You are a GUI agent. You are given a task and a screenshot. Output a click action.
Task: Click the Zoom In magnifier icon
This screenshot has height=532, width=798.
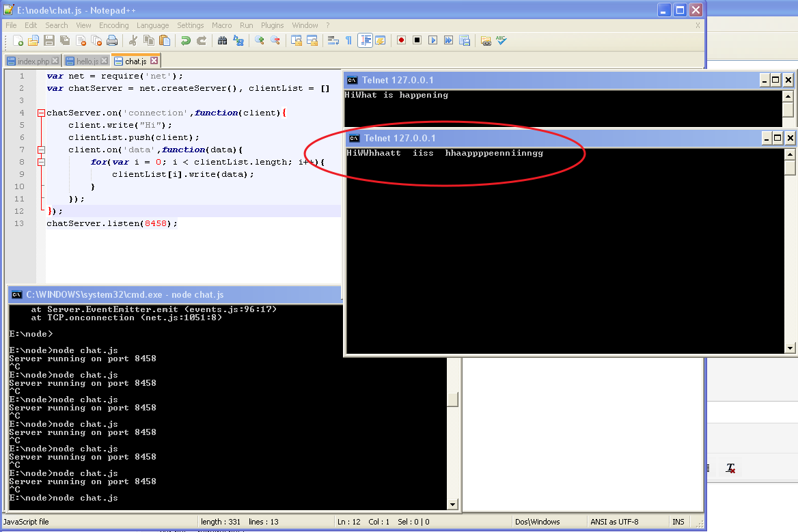coord(260,41)
